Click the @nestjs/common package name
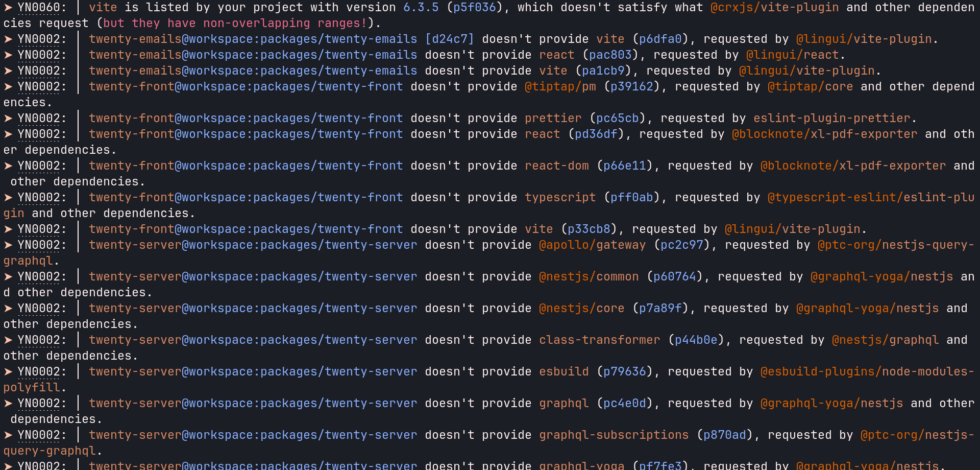980x470 pixels. [589, 277]
